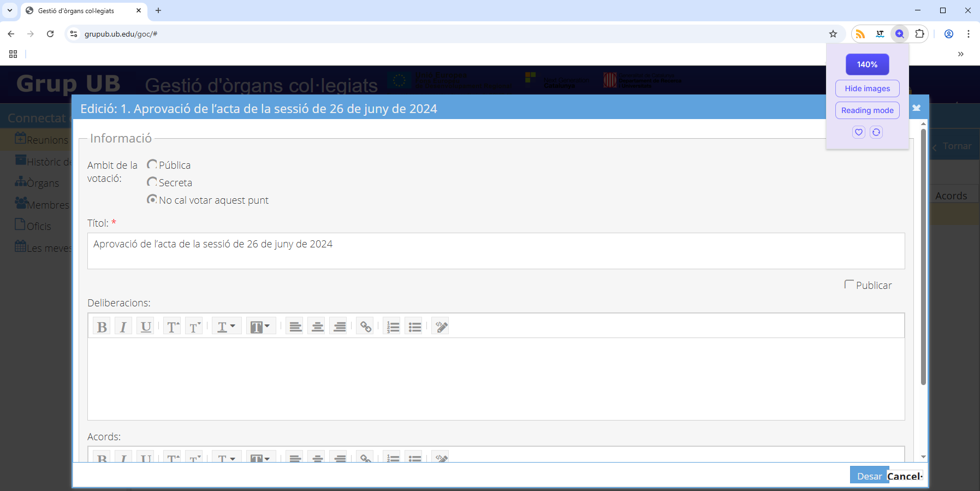Insert a bulleted list in Deliberacions
980x491 pixels.
[414, 327]
